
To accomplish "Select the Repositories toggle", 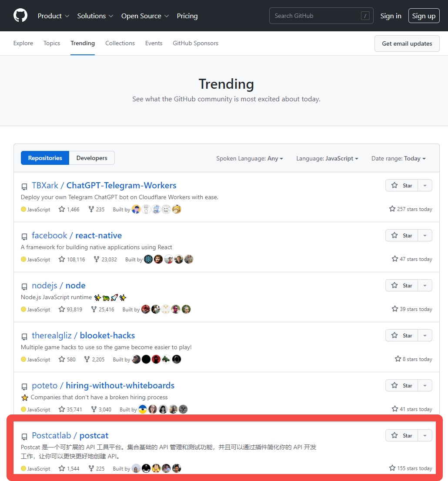I will pyautogui.click(x=45, y=158).
